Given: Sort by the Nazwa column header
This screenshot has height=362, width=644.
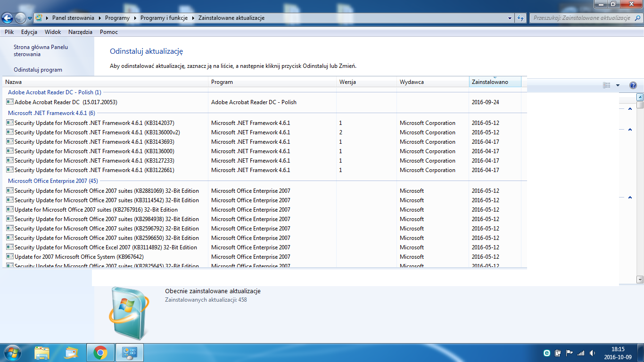Looking at the screenshot, I should [105, 82].
